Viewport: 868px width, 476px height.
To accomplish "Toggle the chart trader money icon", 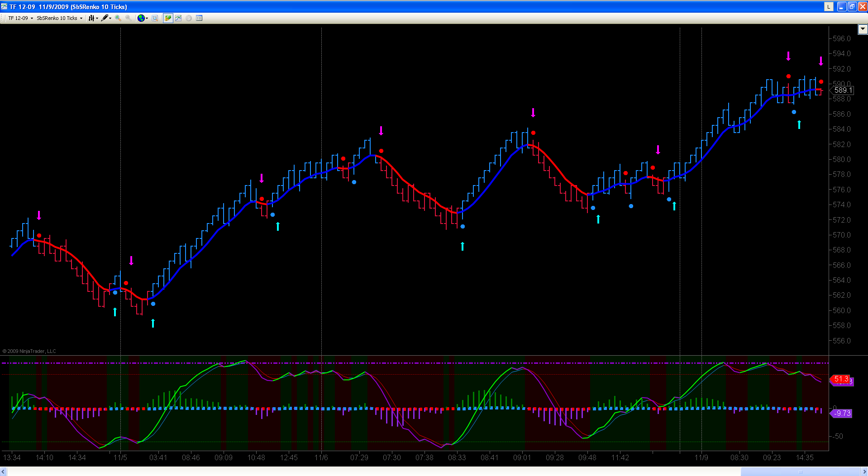I will tap(168, 18).
